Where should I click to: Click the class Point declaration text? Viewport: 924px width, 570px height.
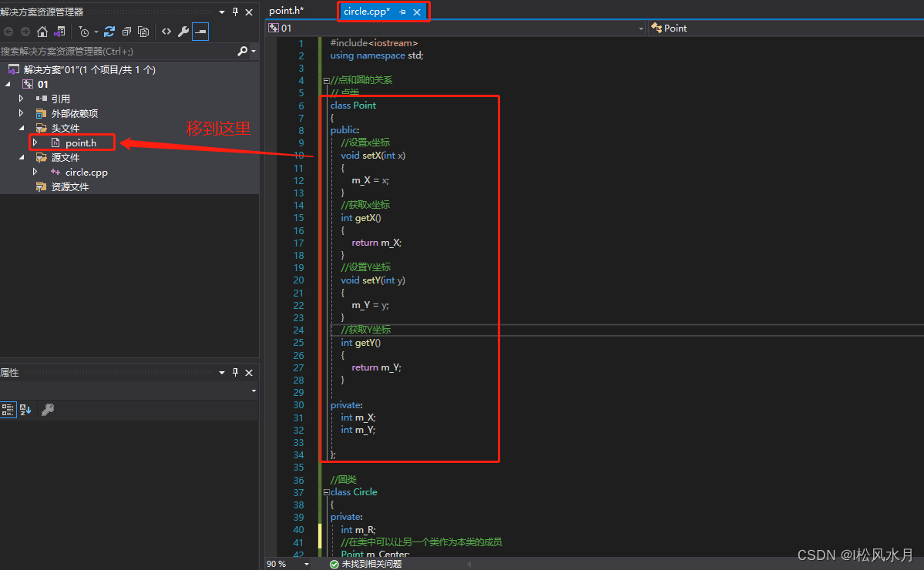(x=353, y=106)
